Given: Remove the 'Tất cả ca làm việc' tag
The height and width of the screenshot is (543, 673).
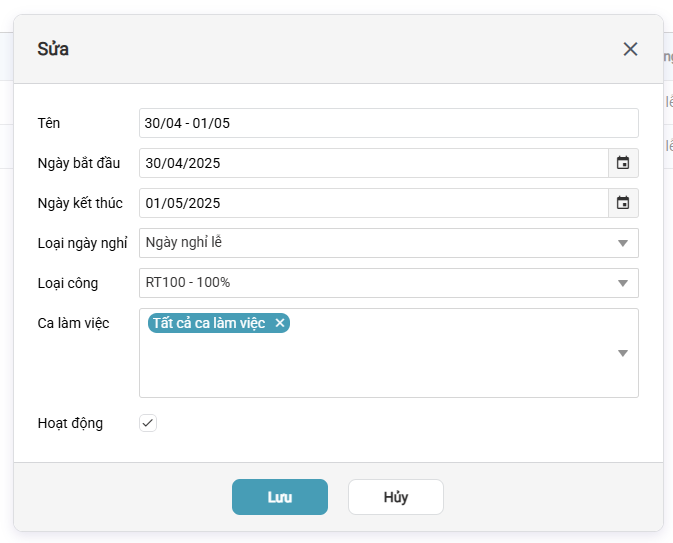Looking at the screenshot, I should [x=280, y=323].
